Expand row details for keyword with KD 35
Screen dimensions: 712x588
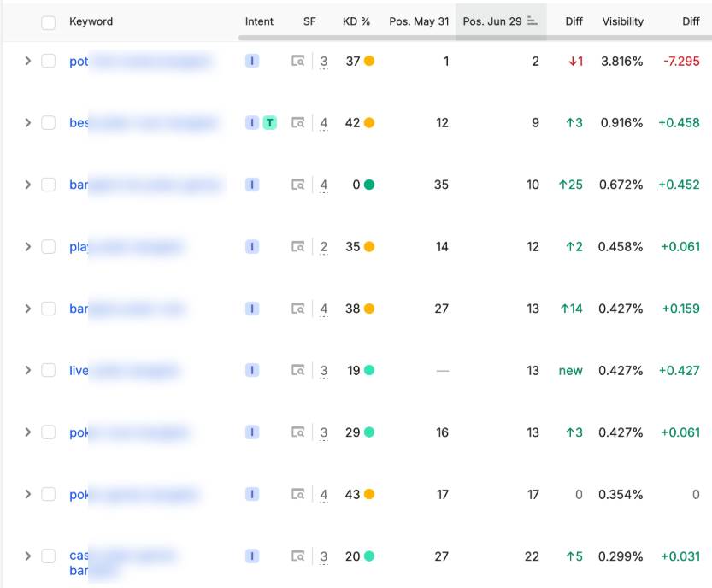27,246
